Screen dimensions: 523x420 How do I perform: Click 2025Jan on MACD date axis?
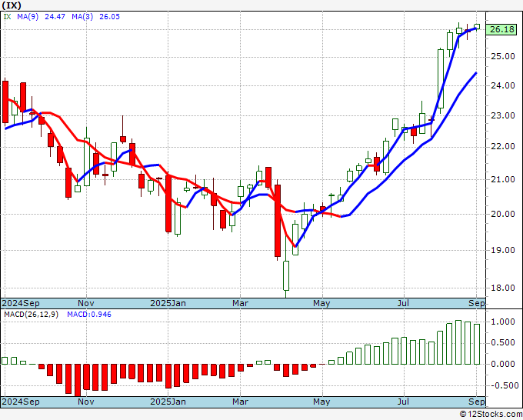tap(168, 402)
